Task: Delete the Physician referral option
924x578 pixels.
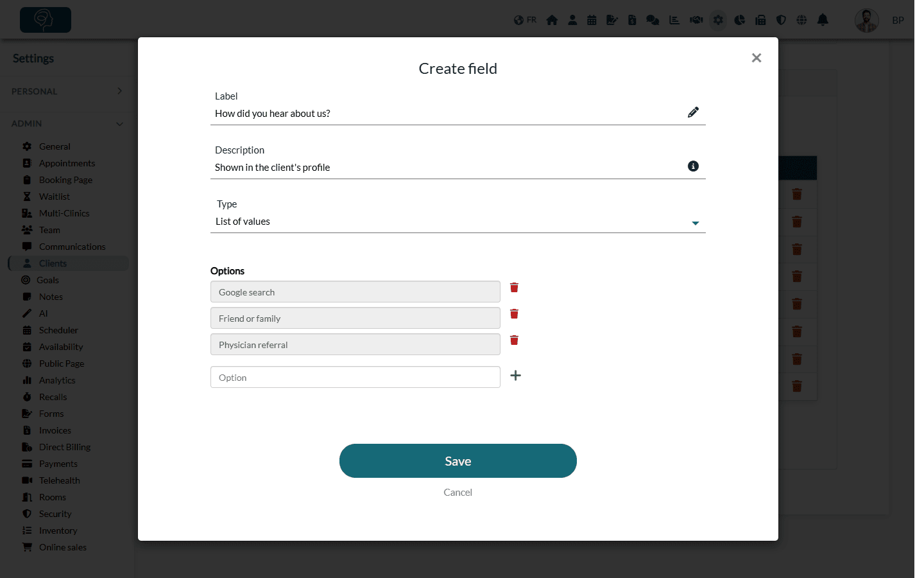Action: coord(514,340)
